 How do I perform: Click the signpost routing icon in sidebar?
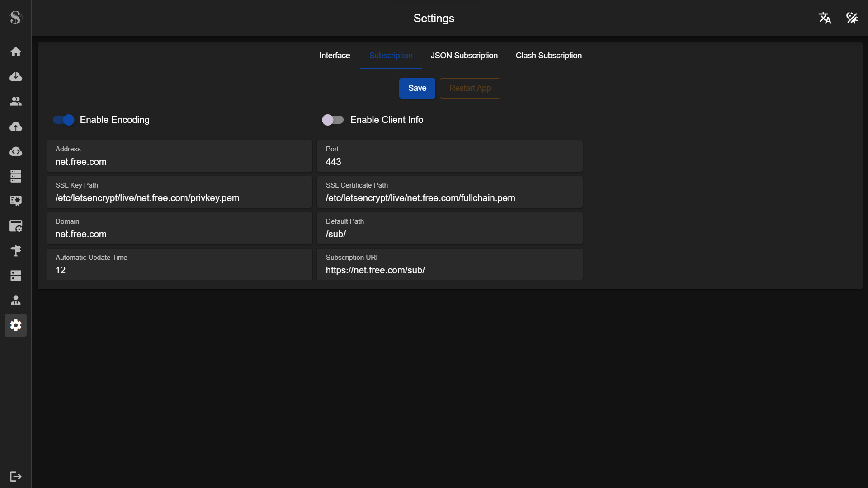16,251
